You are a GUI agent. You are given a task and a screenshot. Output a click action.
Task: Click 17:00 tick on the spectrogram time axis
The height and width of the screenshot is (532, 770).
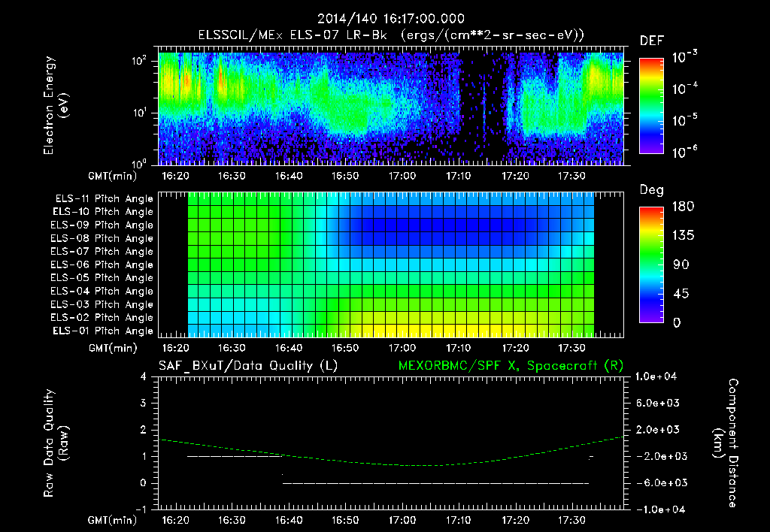point(402,176)
